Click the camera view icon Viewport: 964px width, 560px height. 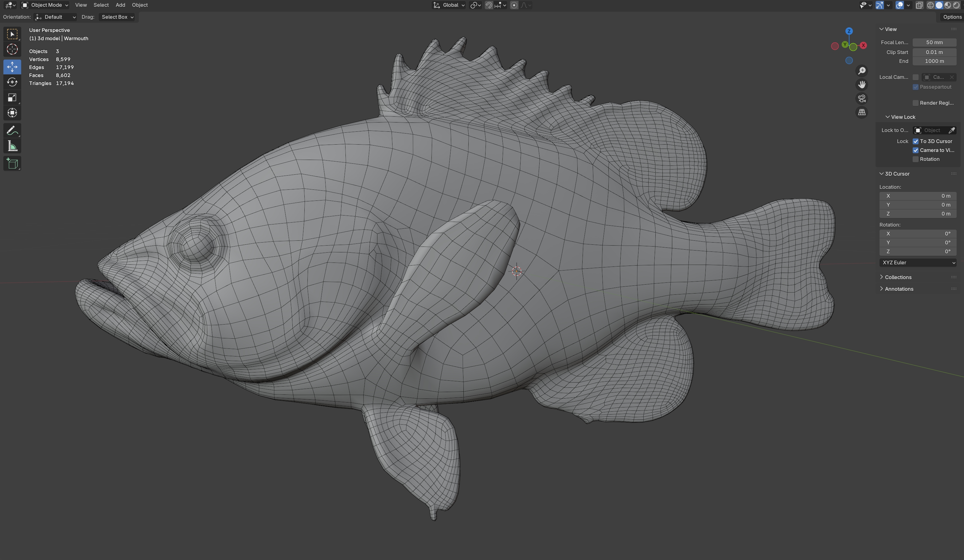click(861, 99)
